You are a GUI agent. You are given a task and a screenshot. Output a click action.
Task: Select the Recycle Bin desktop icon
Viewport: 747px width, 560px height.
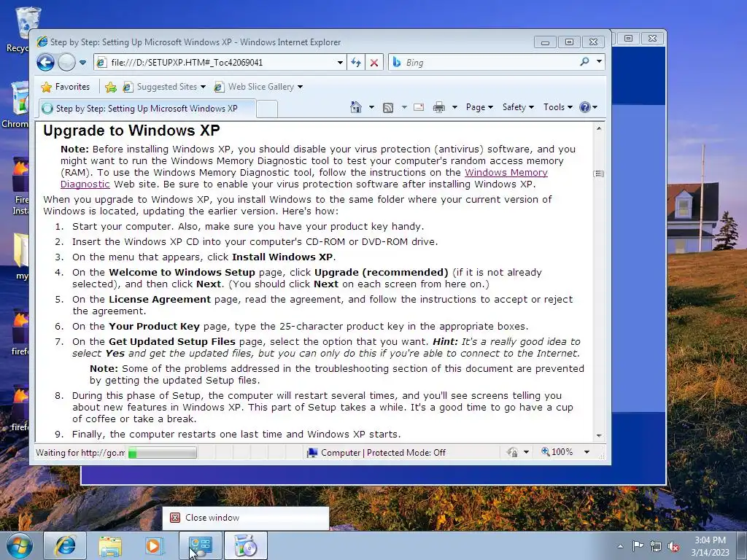(x=19, y=28)
